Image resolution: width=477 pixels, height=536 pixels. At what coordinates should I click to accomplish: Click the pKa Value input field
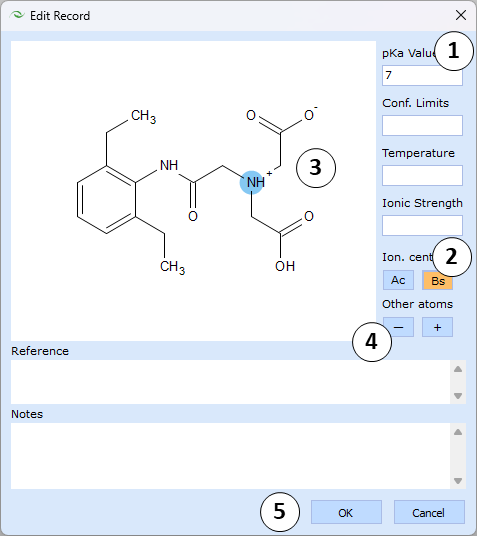pos(422,75)
